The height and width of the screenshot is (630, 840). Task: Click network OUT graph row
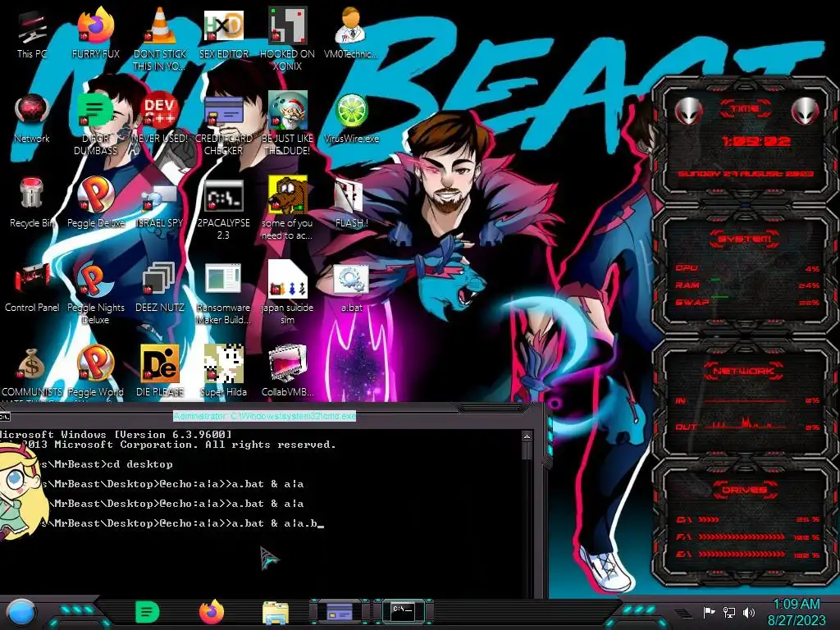748,426
